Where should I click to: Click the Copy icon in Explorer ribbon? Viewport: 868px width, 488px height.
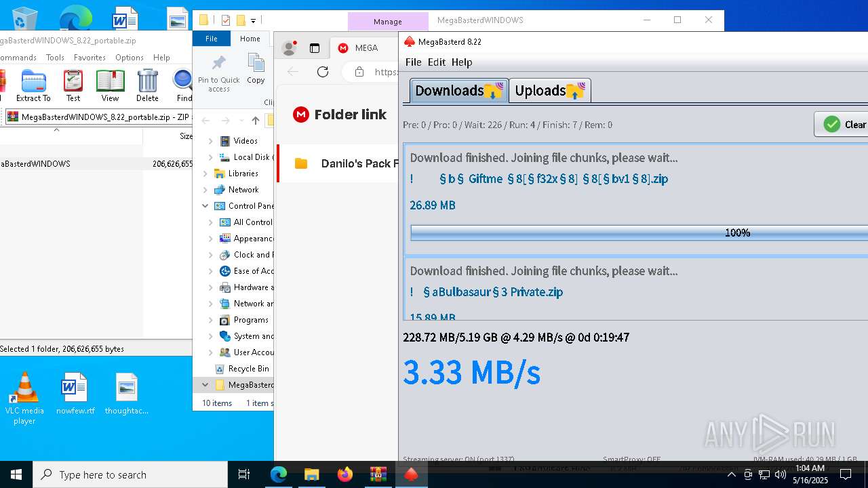(x=256, y=70)
